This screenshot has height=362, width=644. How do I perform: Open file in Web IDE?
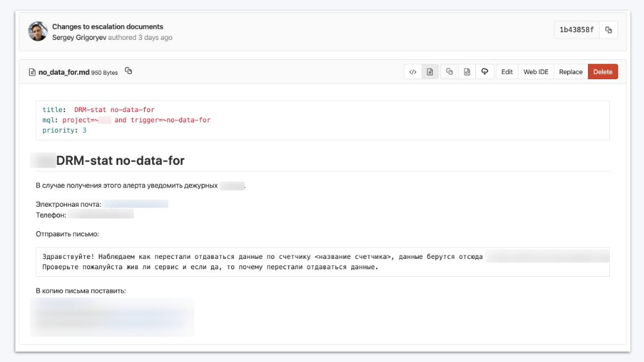(x=536, y=72)
